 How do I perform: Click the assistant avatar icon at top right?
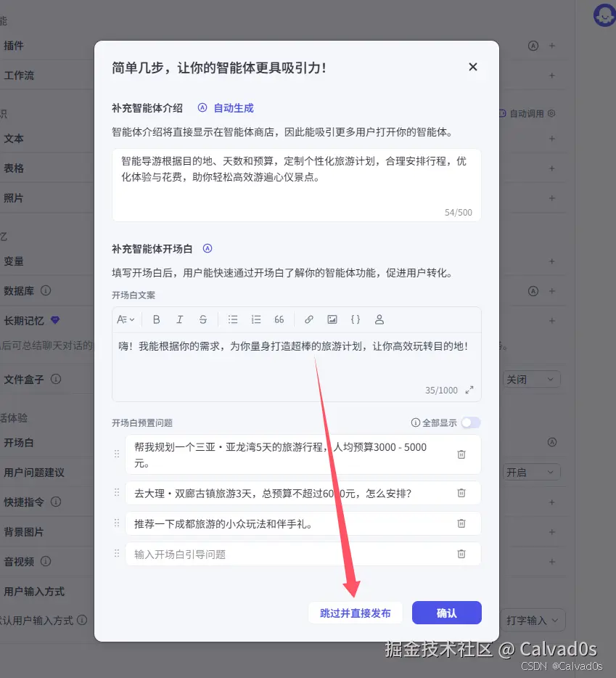pos(605,15)
